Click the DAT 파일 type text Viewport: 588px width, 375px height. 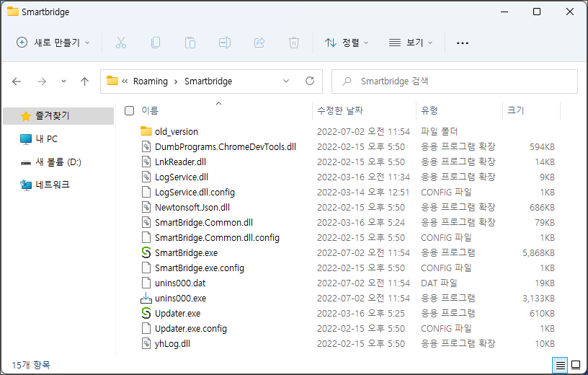(x=439, y=283)
